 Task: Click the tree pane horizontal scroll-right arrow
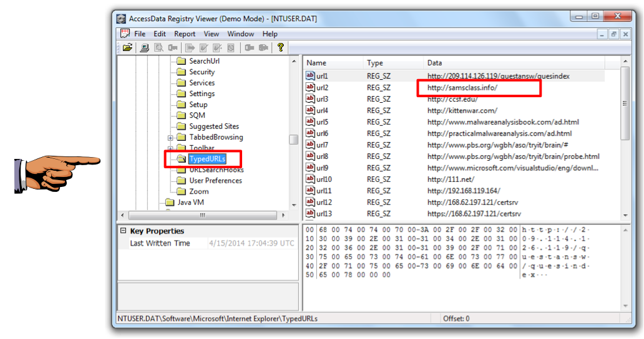[x=283, y=215]
